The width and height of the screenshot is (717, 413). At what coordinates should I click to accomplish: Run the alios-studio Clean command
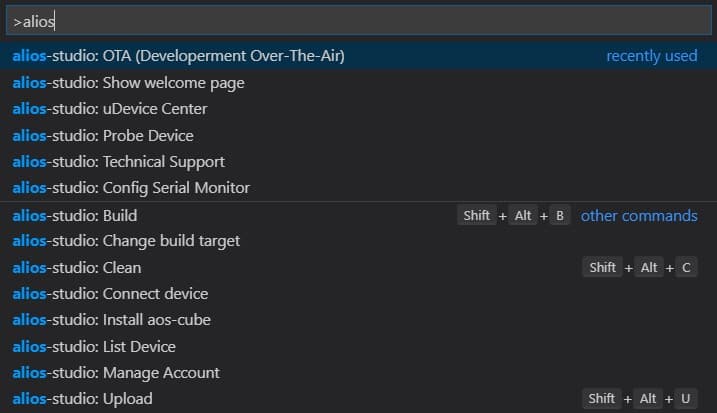[77, 267]
